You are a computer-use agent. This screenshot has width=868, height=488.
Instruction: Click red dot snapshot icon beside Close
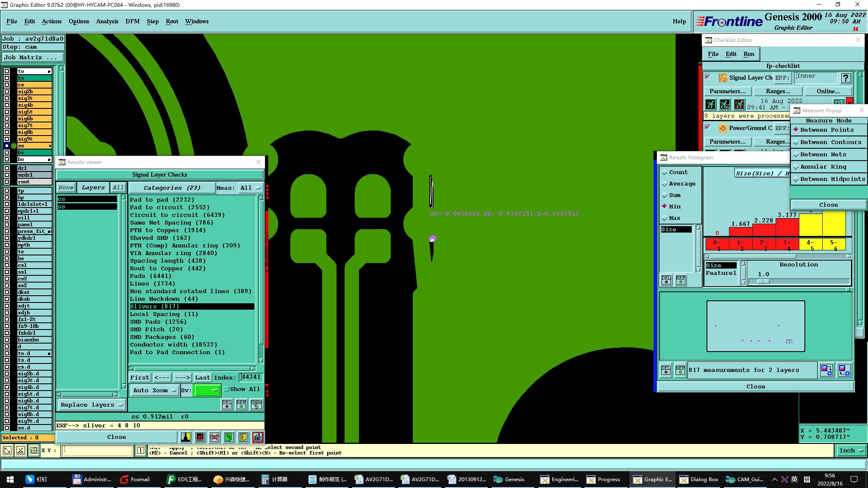(200, 437)
